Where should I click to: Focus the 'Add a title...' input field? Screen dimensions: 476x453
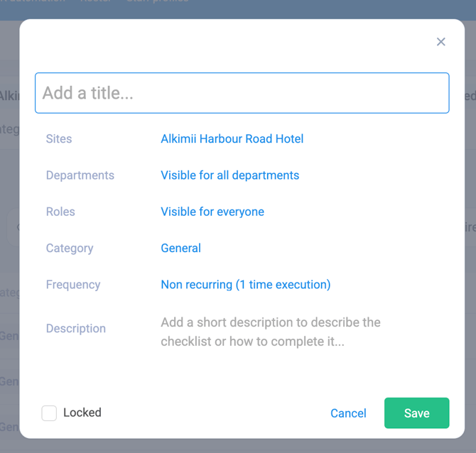point(242,93)
